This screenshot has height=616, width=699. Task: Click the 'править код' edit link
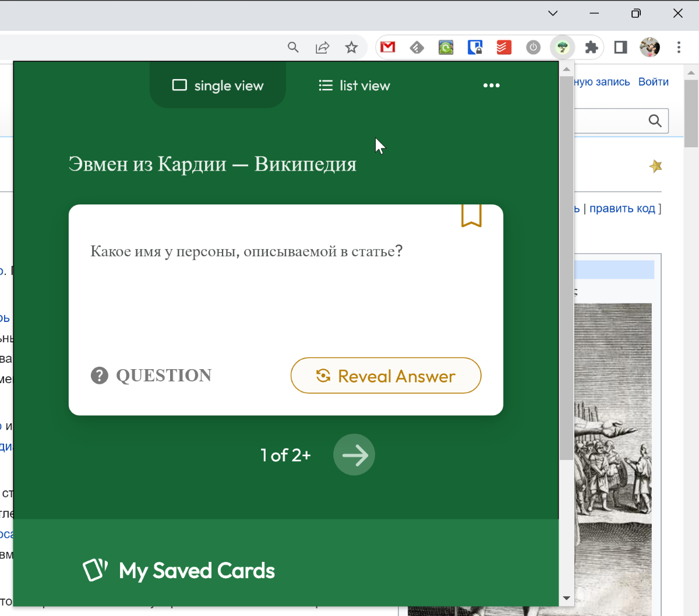[x=622, y=208]
